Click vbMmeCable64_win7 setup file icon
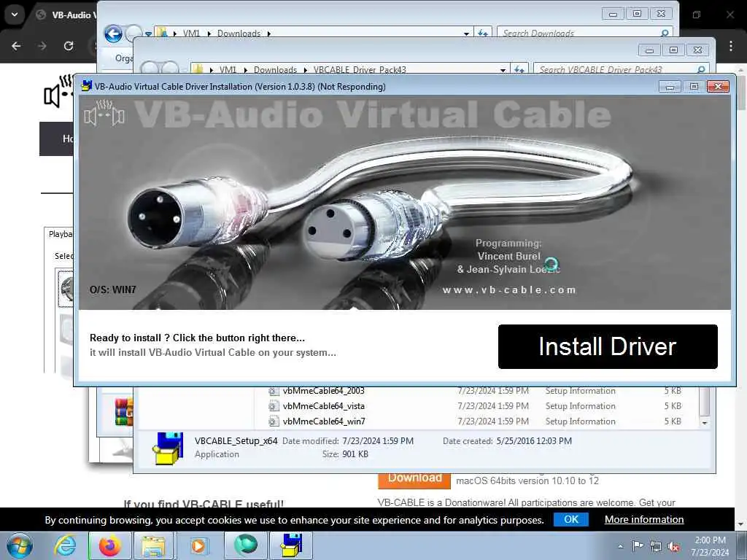 click(x=273, y=421)
